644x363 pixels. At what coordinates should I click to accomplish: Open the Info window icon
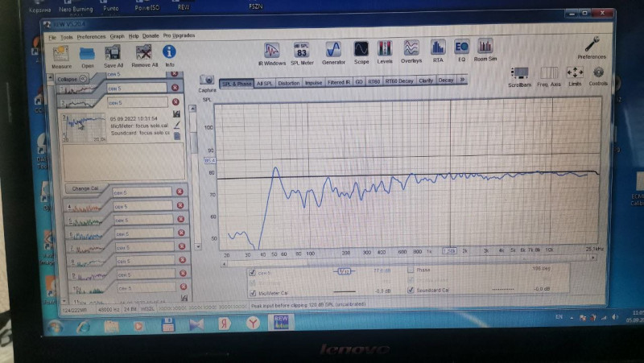coord(169,52)
